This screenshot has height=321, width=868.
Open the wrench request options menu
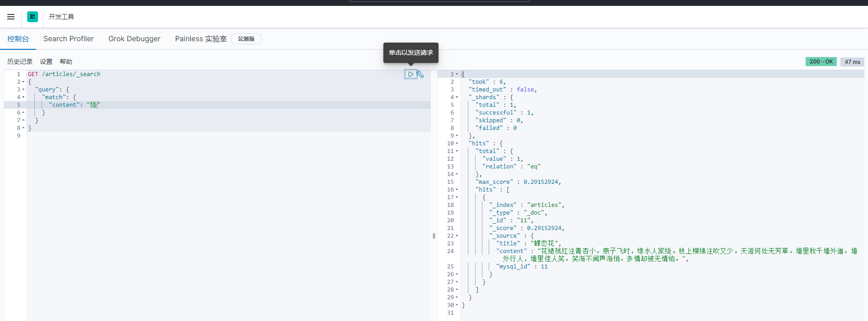[x=420, y=74]
